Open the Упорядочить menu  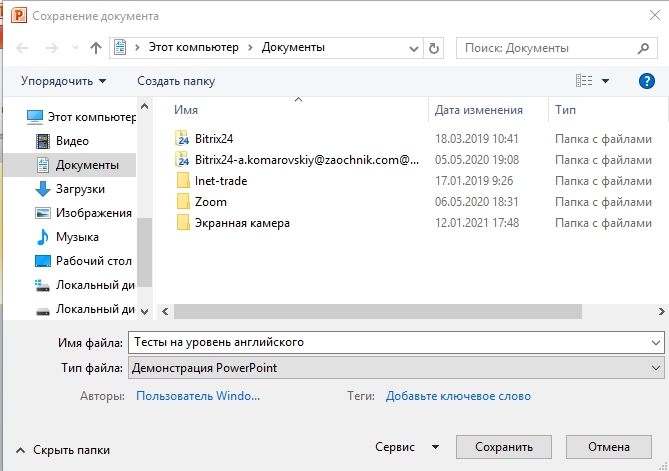tap(63, 81)
